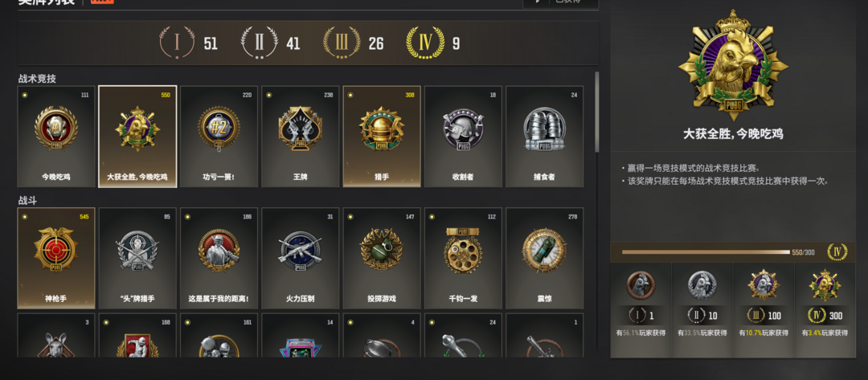The image size is (868, 380).
Task: Click the 550/300 progress bar
Action: click(x=706, y=252)
